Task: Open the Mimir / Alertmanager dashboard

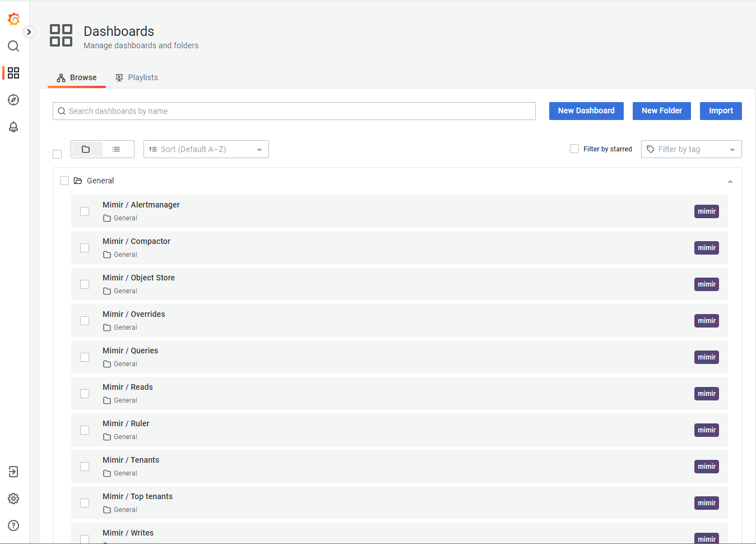Action: click(x=141, y=205)
